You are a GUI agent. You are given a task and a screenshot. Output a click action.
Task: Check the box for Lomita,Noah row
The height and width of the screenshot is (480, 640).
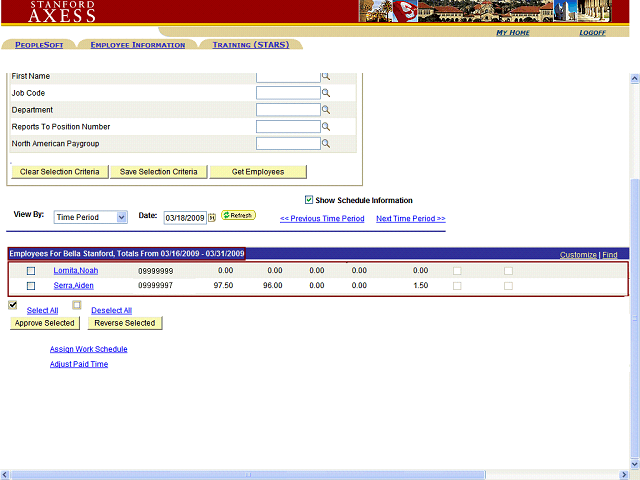(x=31, y=271)
